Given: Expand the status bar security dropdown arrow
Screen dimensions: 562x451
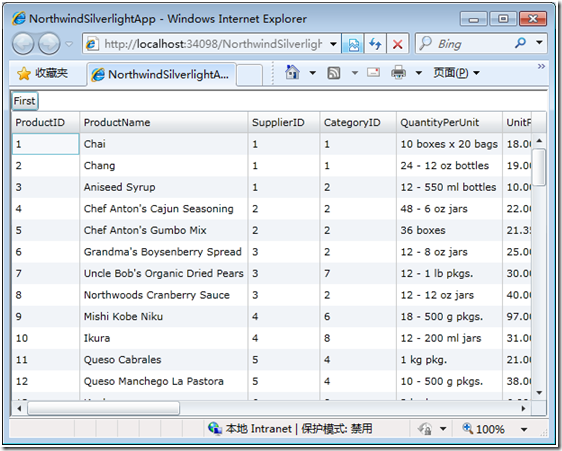Looking at the screenshot, I should 443,429.
